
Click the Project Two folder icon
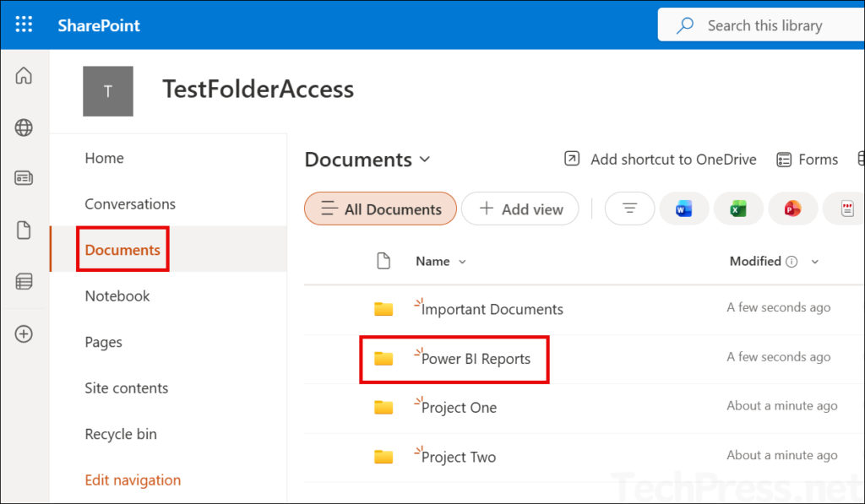coord(384,457)
